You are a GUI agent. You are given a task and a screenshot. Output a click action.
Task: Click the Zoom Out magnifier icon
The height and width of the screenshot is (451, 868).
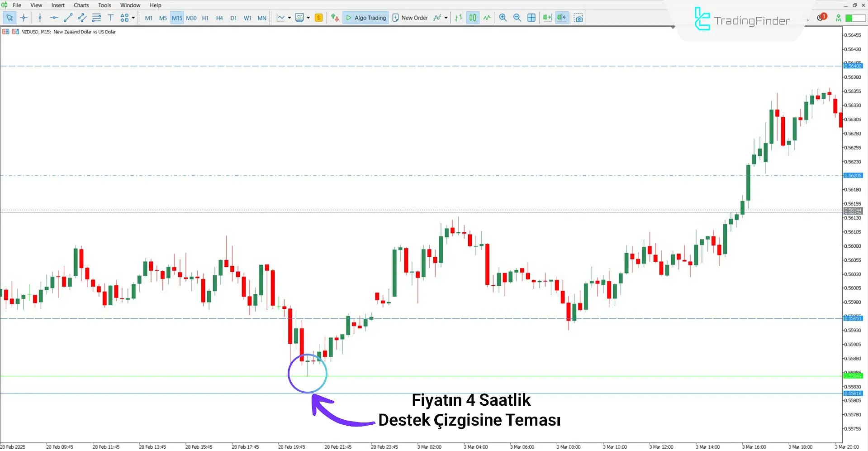coord(517,18)
